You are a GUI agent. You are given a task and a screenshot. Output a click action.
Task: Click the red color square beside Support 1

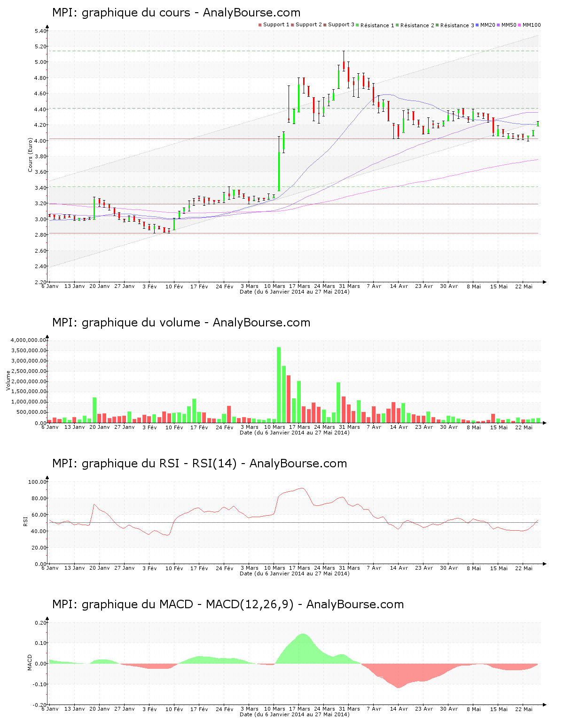pos(260,25)
